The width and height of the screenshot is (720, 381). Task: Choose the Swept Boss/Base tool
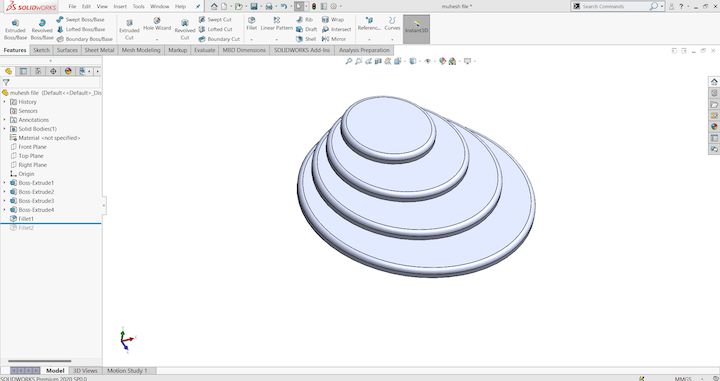[80, 20]
